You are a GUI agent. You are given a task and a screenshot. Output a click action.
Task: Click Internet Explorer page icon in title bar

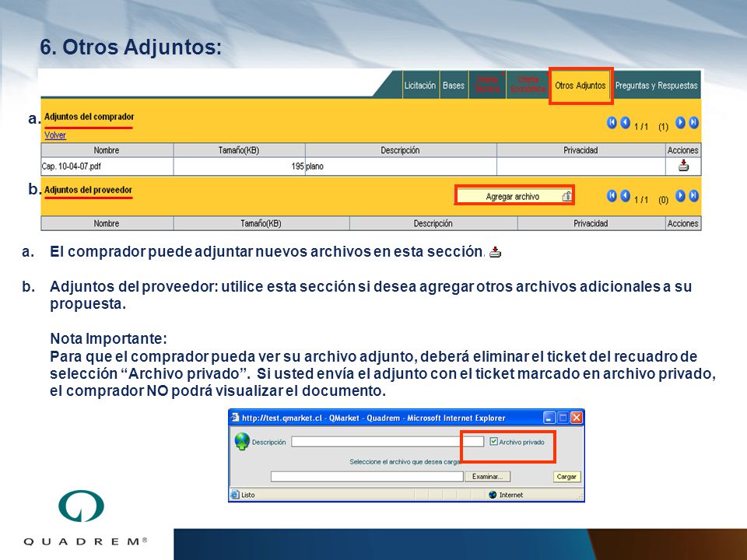pos(235,418)
